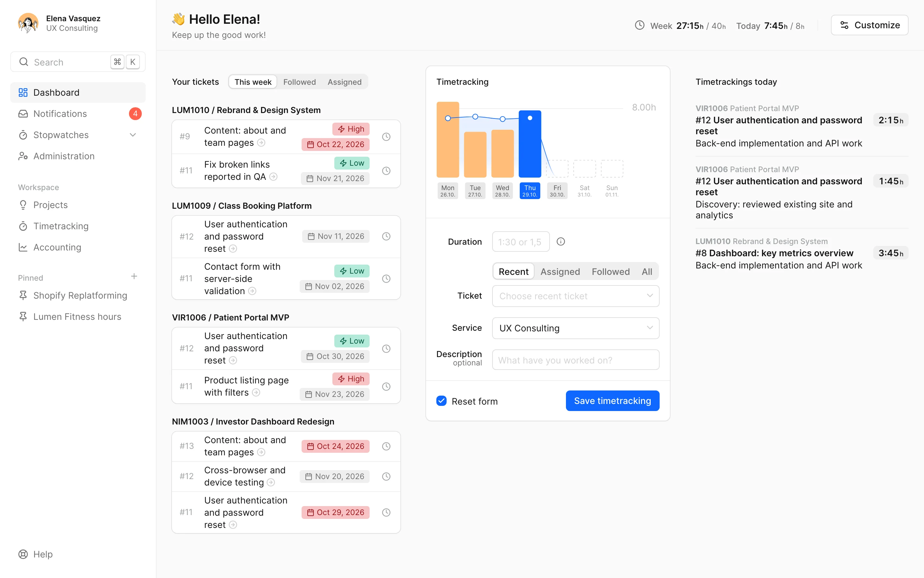
Task: Click the Accounting chart icon
Action: (x=23, y=247)
